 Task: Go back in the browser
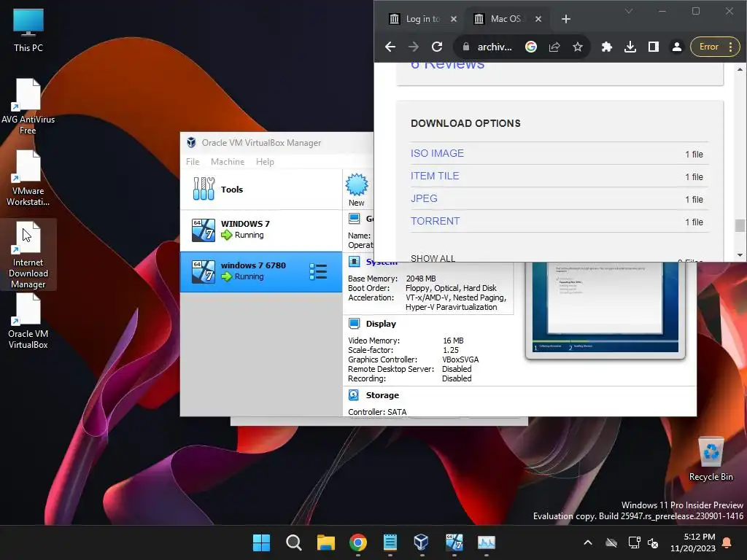coord(390,47)
